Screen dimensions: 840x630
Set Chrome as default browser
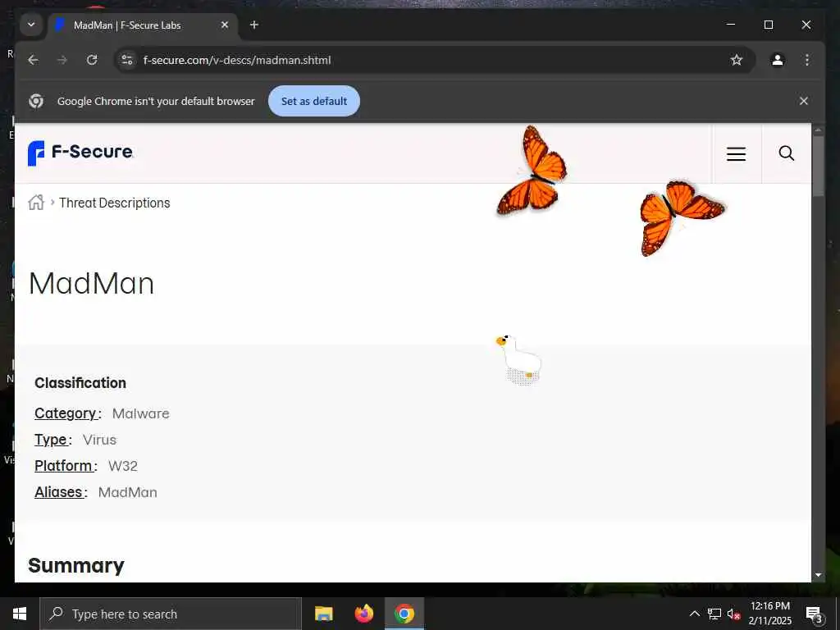[x=314, y=101]
